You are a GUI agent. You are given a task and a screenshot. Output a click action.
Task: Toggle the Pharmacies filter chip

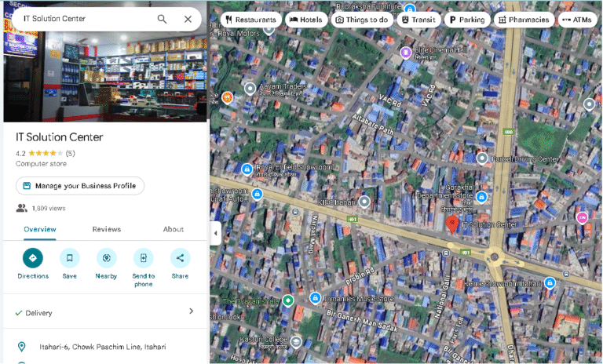pos(524,20)
